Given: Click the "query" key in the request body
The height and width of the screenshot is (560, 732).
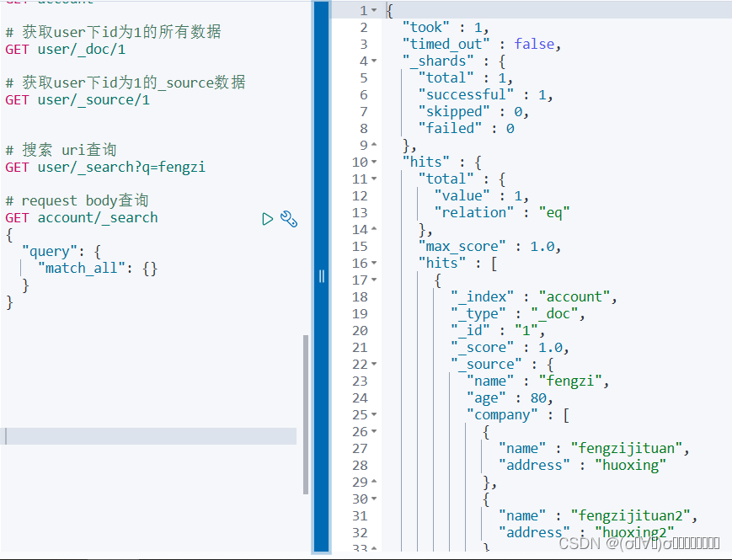Looking at the screenshot, I should tap(49, 252).
